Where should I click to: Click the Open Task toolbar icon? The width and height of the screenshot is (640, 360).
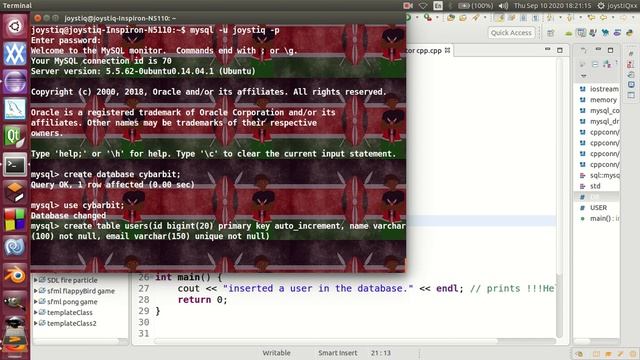point(463,18)
